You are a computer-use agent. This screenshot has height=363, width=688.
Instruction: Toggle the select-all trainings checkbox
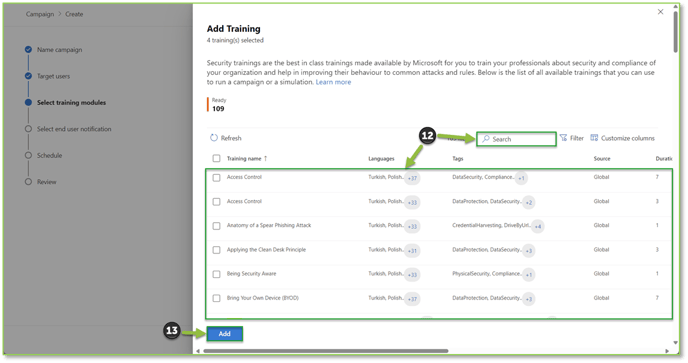click(216, 158)
